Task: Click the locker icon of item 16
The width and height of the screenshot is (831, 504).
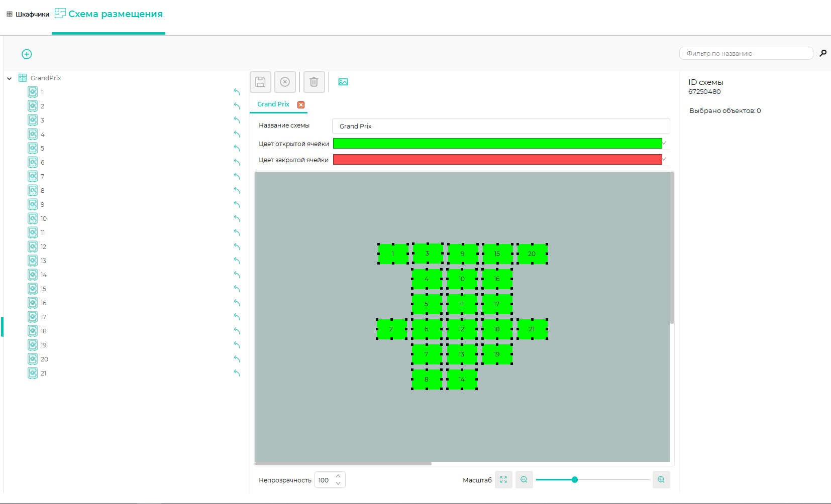Action: click(33, 303)
